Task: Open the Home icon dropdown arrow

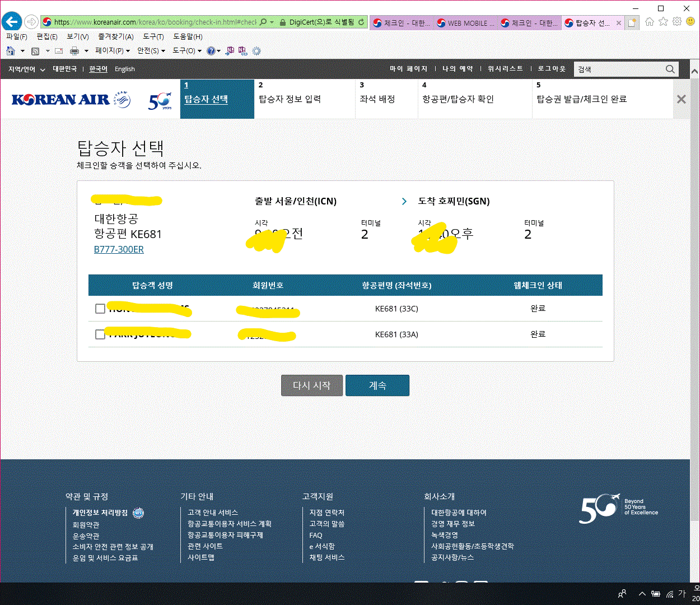Action: pyautogui.click(x=22, y=51)
